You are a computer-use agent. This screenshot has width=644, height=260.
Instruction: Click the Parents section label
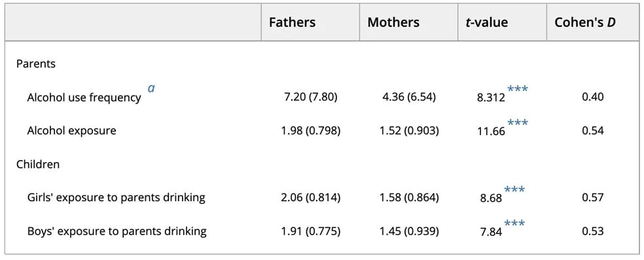(x=36, y=64)
